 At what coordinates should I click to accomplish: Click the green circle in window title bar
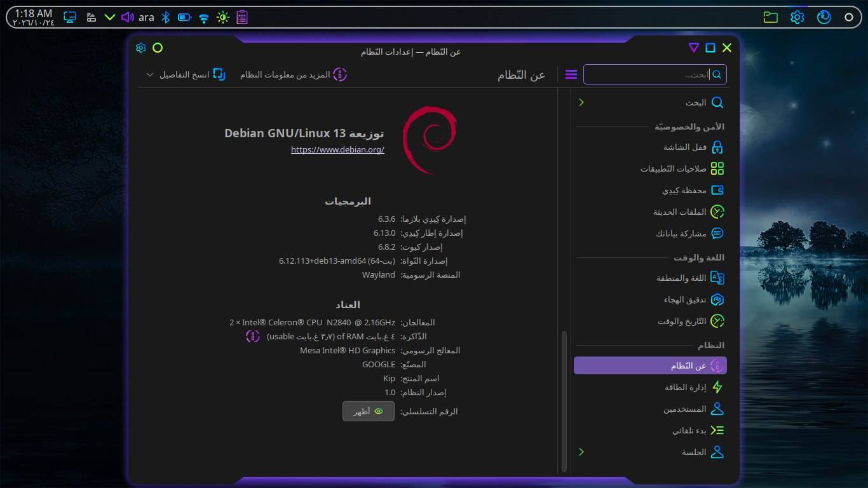(158, 48)
